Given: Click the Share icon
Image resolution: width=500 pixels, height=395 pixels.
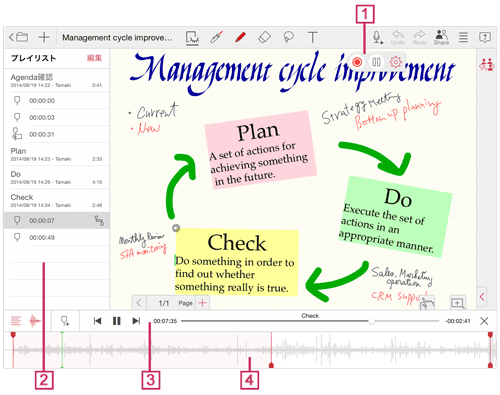Looking at the screenshot, I should (441, 37).
